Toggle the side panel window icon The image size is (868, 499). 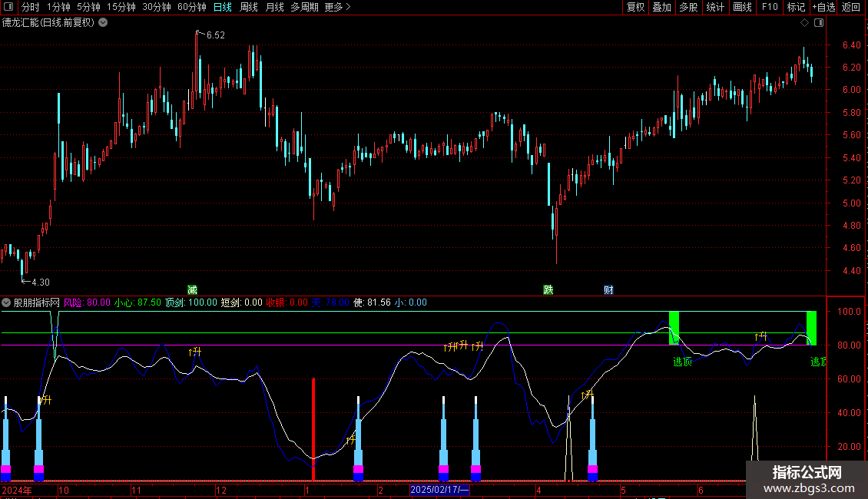[x=819, y=23]
